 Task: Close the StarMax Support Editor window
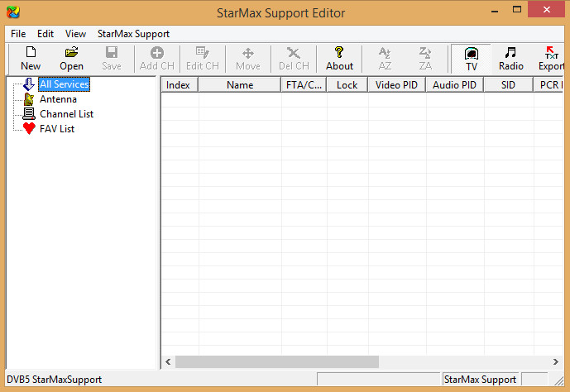point(546,9)
